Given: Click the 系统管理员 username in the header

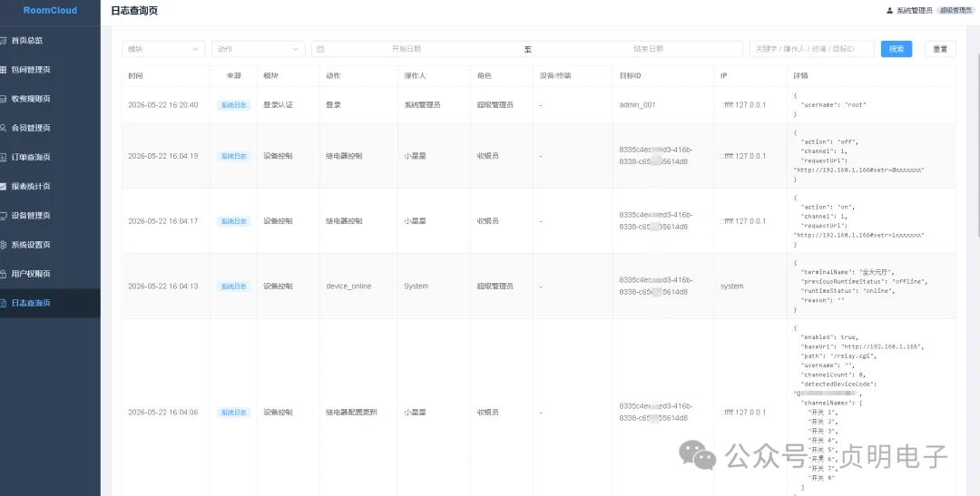Looking at the screenshot, I should point(915,11).
